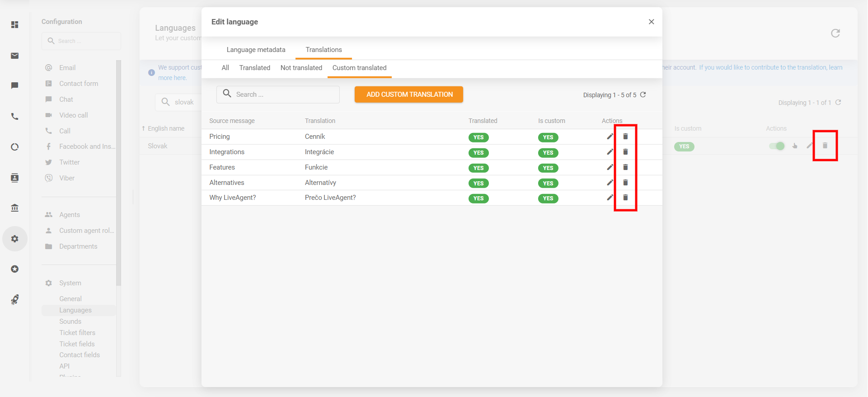Open Departments in the configuration menu
Screen dimensions: 868x397
[x=78, y=246]
